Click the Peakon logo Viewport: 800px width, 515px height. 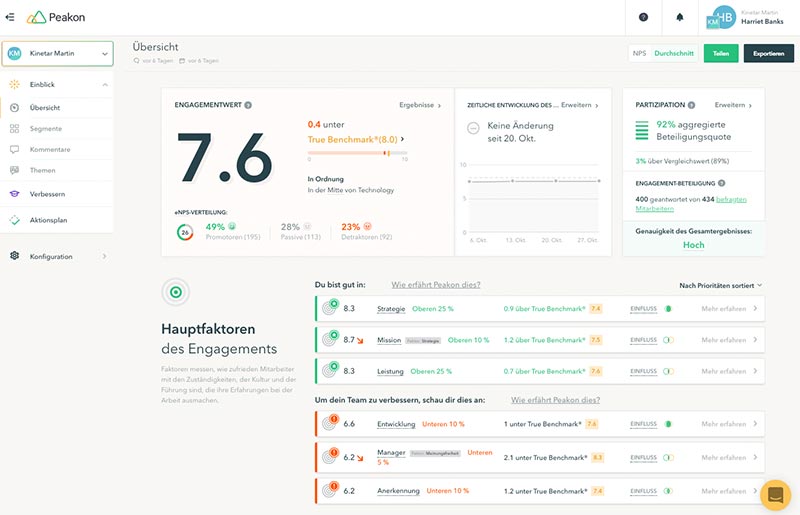coord(56,17)
